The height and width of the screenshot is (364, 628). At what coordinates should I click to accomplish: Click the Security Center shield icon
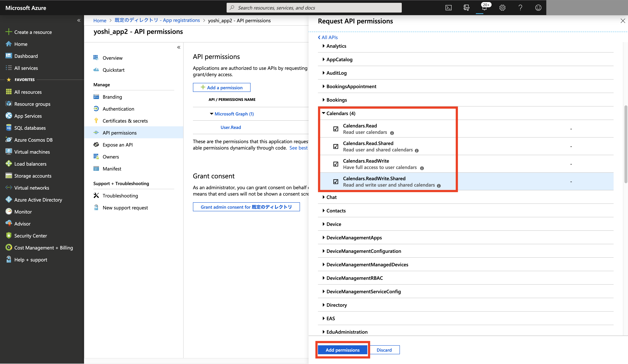[x=9, y=235]
